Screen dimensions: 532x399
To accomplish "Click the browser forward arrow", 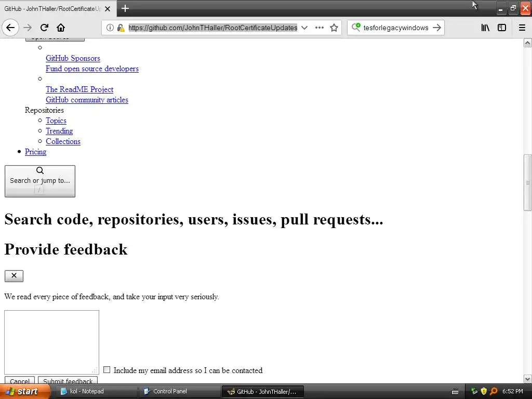I will [x=28, y=28].
